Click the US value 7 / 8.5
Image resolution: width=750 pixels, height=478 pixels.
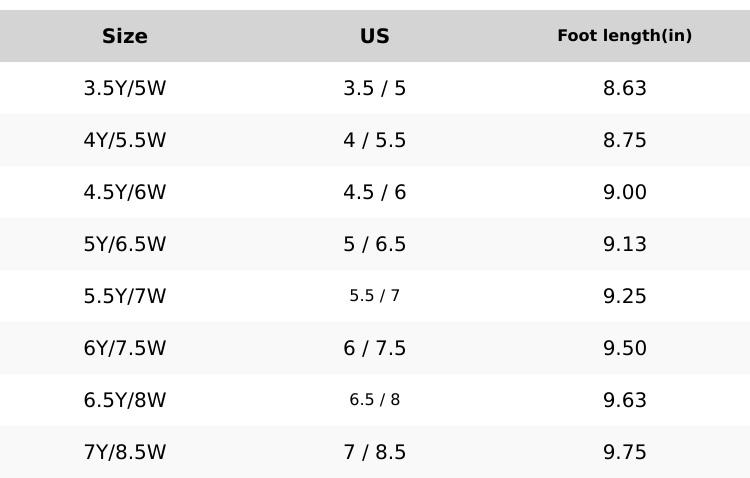375,452
